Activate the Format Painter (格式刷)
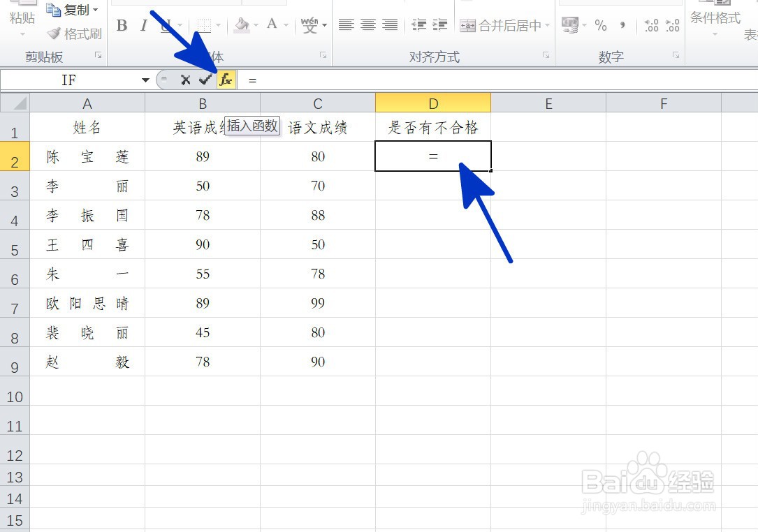Viewport: 758px width, 532px height. point(75,34)
